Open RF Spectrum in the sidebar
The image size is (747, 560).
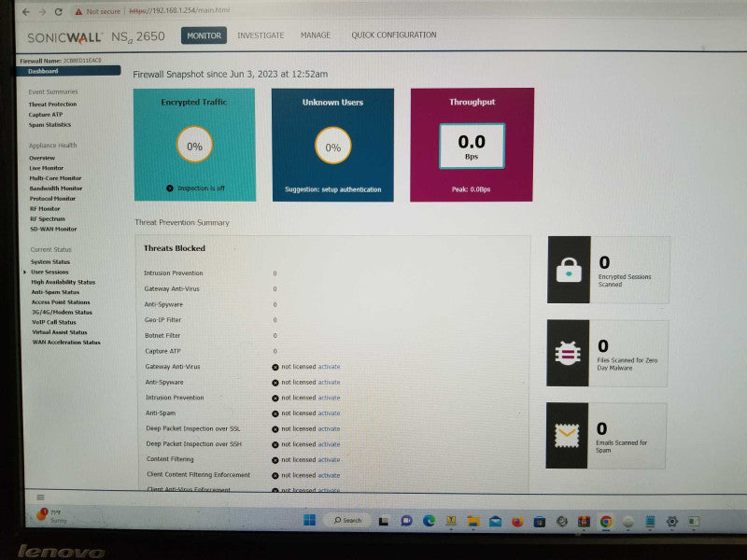pyautogui.click(x=48, y=219)
